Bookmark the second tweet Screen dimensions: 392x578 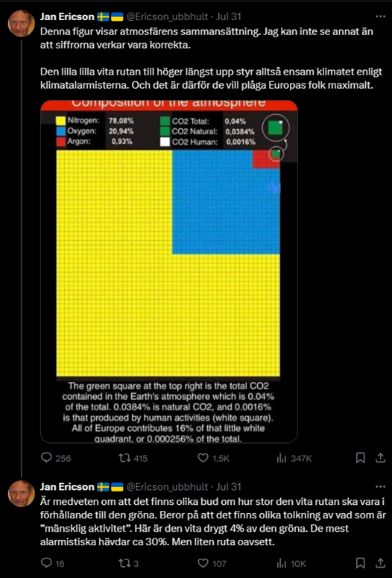pyautogui.click(x=360, y=563)
